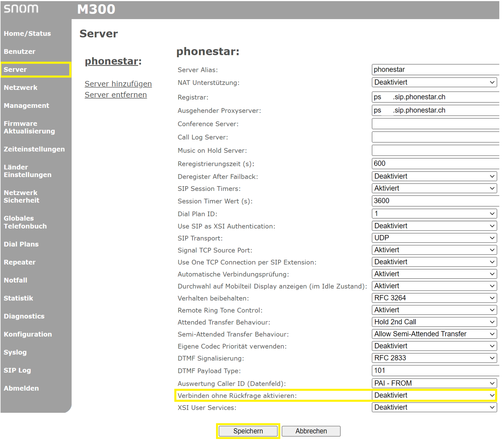The image size is (504, 441).
Task: Click the Server hinzufügen link
Action: click(118, 84)
